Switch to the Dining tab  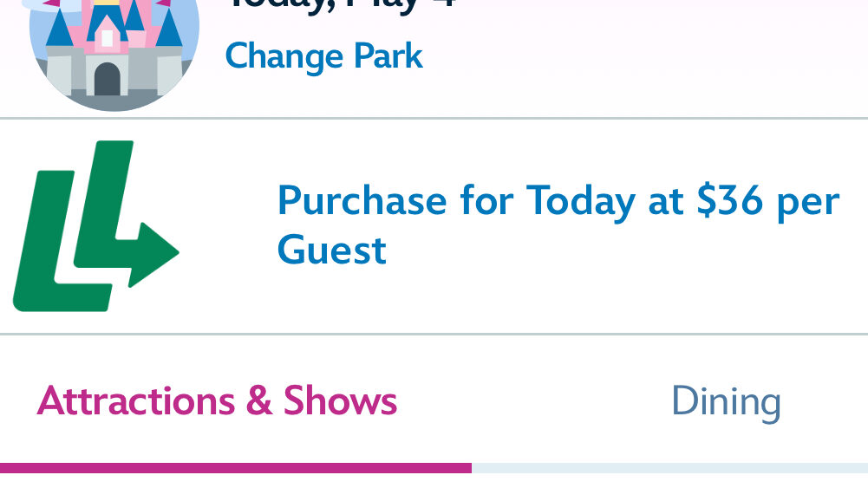click(x=726, y=401)
